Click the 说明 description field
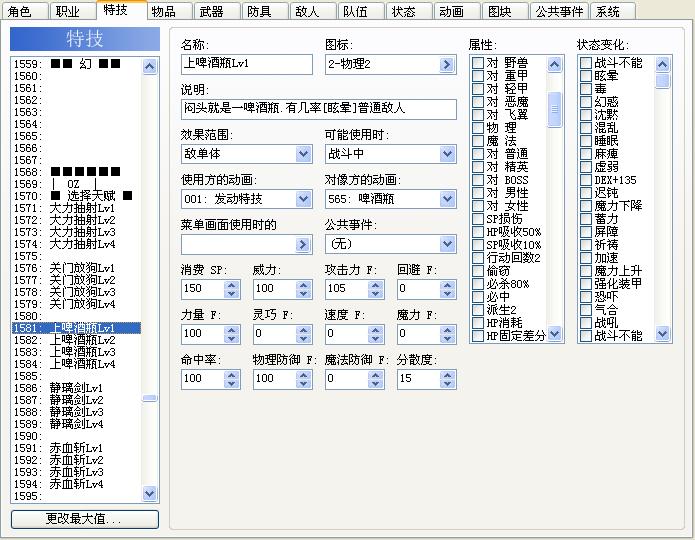The height and width of the screenshot is (540, 695). pos(319,109)
